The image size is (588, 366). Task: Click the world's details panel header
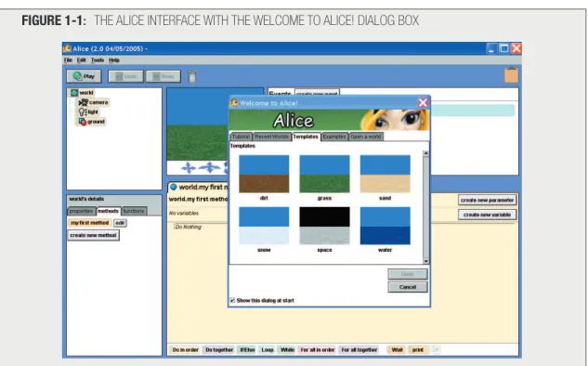tap(114, 199)
